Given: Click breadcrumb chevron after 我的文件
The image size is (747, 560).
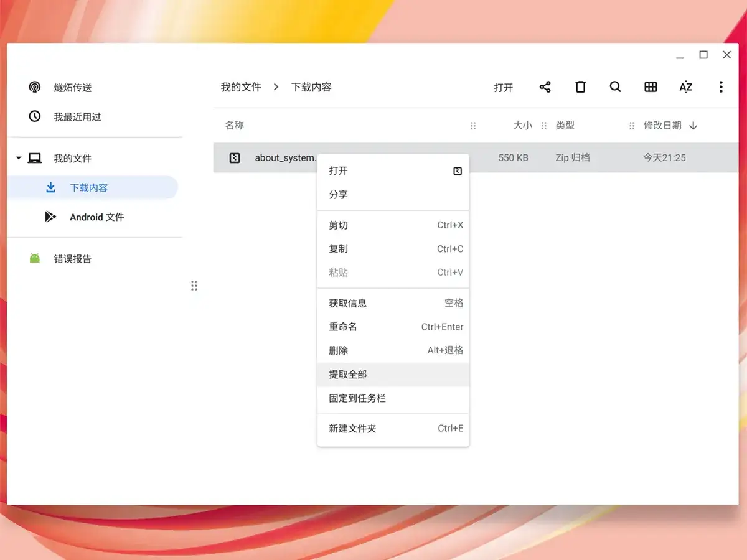Looking at the screenshot, I should 276,87.
